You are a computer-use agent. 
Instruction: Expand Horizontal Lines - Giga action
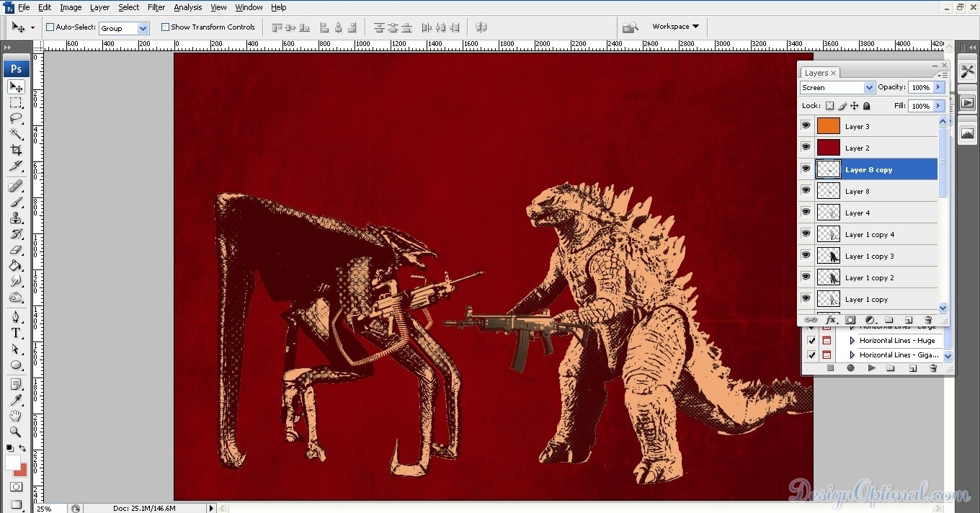coord(852,354)
